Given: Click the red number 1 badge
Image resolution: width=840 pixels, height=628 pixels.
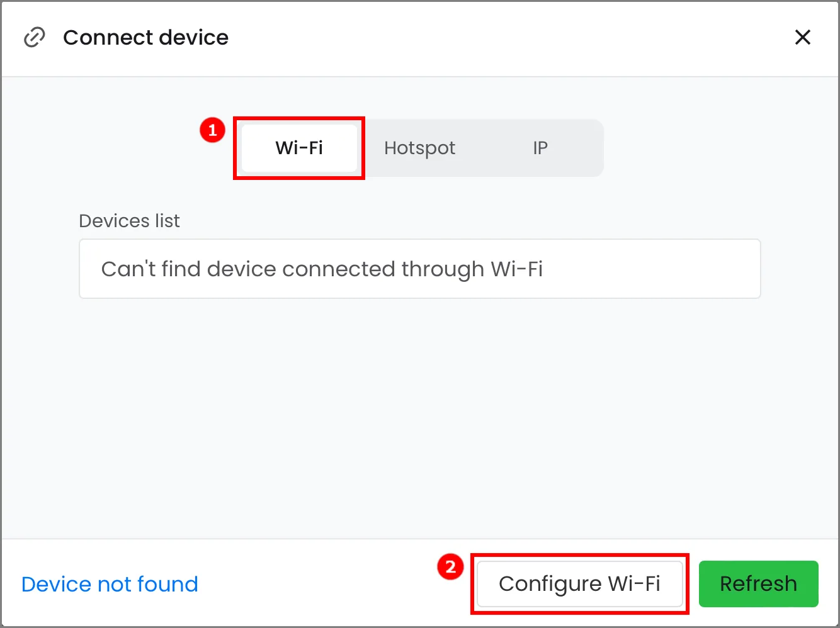Looking at the screenshot, I should (x=212, y=130).
